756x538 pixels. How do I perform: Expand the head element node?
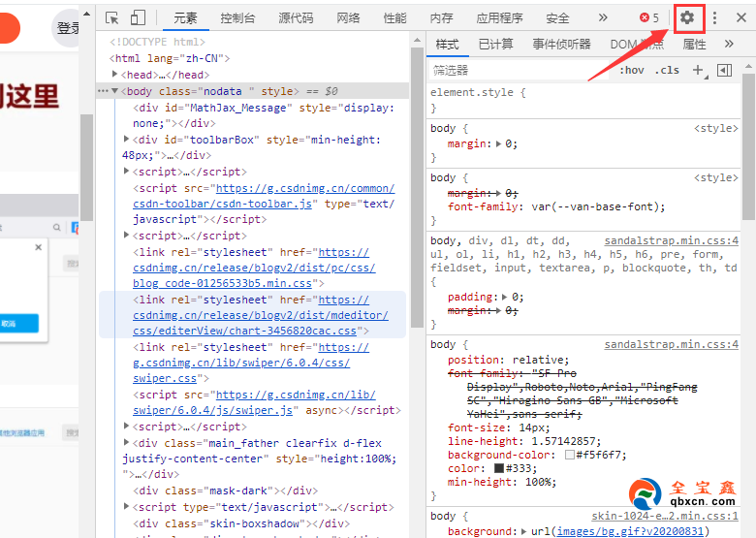click(114, 75)
